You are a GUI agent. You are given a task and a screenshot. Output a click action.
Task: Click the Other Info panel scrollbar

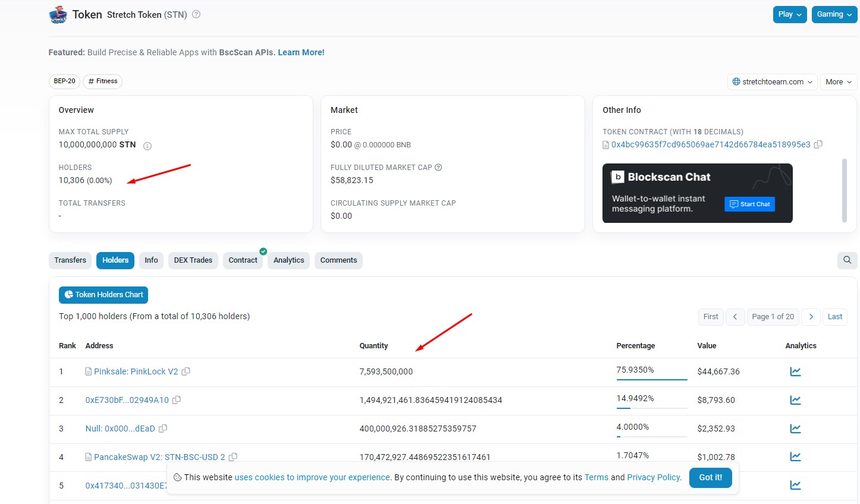[845, 190]
